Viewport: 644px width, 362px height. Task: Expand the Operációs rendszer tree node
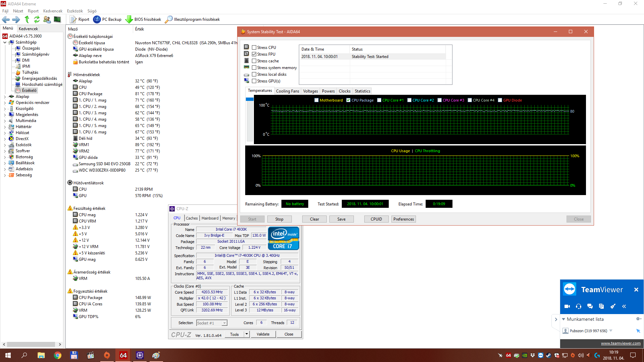(x=5, y=103)
